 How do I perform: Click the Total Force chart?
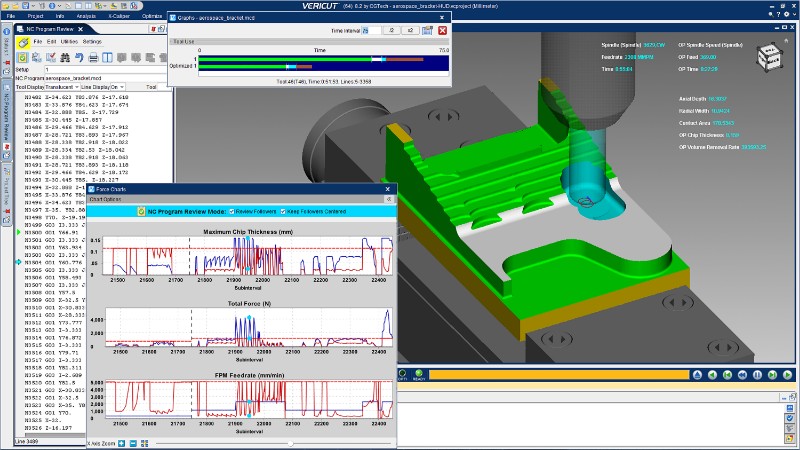[x=249, y=328]
